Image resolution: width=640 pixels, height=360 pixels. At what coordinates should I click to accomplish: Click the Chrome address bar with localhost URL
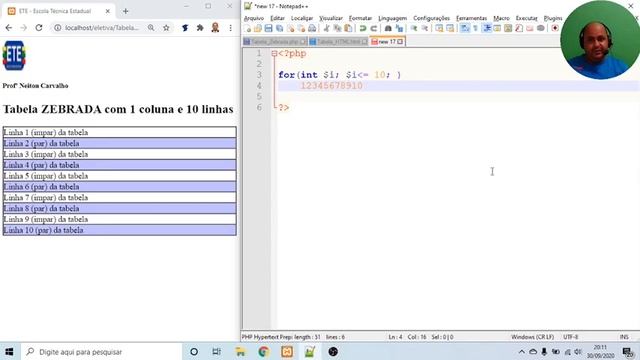pos(102,28)
